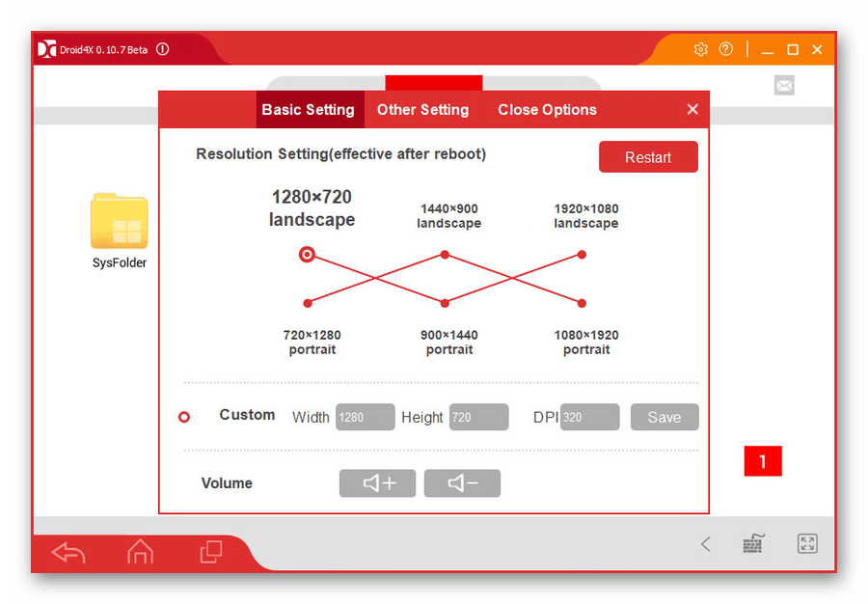
Task: Click the DPI input field
Action: coord(589,417)
